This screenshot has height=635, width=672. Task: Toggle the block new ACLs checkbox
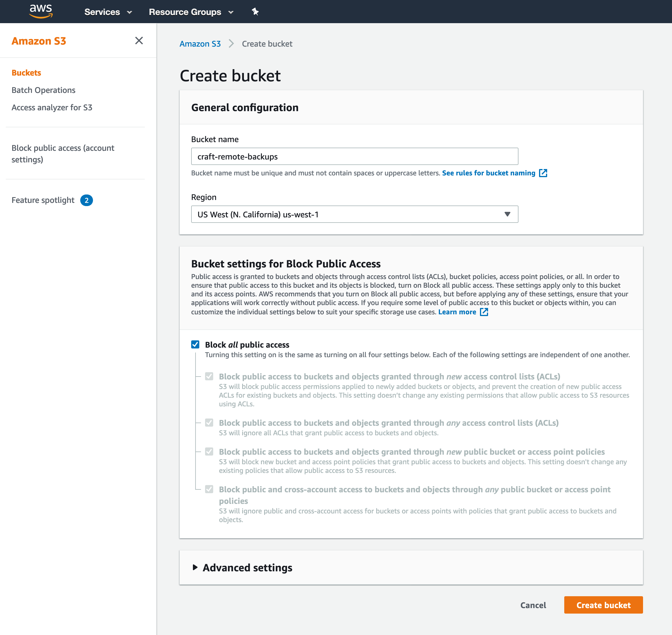(x=209, y=376)
